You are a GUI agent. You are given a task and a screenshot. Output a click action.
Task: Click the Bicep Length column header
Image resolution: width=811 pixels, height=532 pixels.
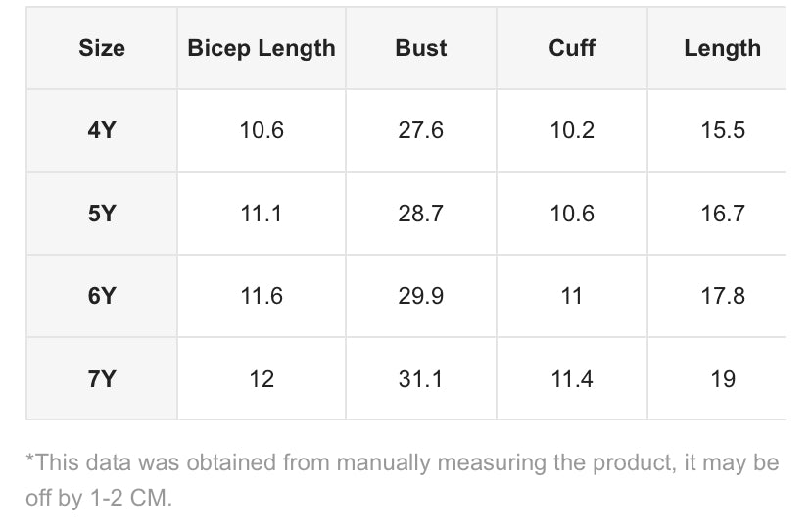[262, 48]
